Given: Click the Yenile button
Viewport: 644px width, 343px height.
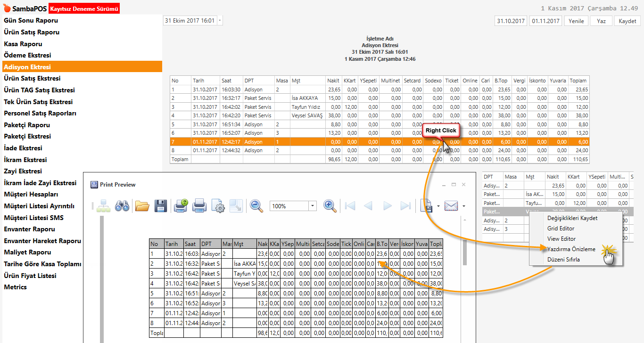Looking at the screenshot, I should [x=576, y=21].
